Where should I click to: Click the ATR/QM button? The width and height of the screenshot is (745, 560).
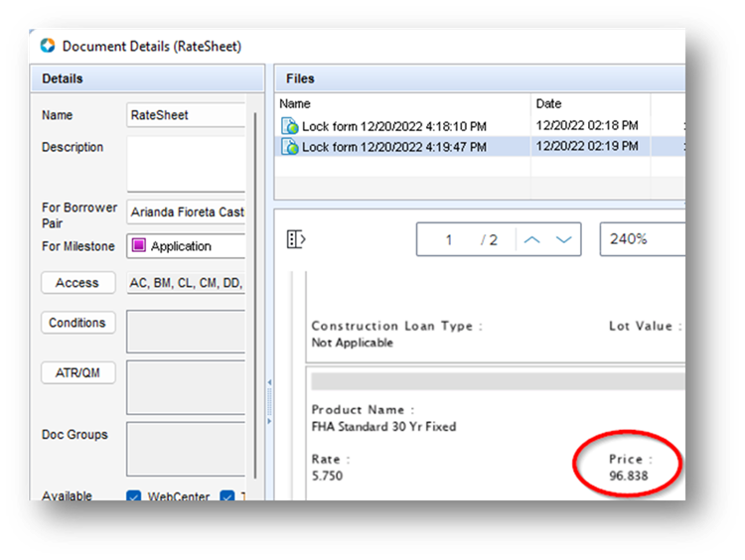point(77,373)
